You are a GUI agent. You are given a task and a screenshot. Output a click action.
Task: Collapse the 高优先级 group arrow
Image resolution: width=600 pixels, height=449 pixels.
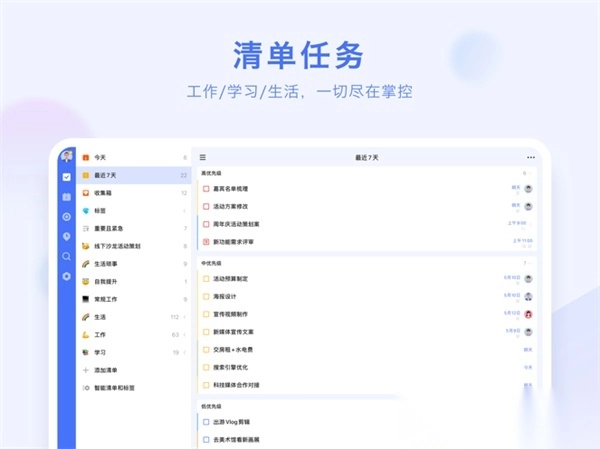pos(530,173)
